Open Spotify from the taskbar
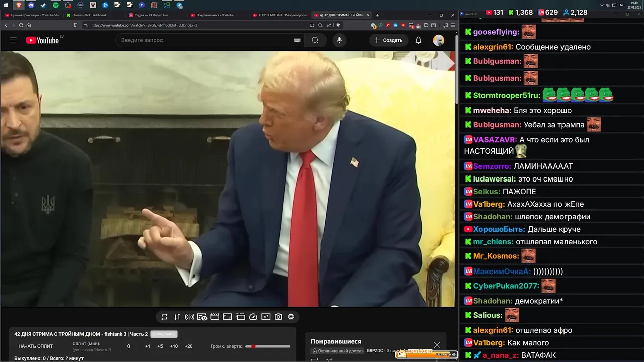The height and width of the screenshot is (362, 644). click(56, 5)
